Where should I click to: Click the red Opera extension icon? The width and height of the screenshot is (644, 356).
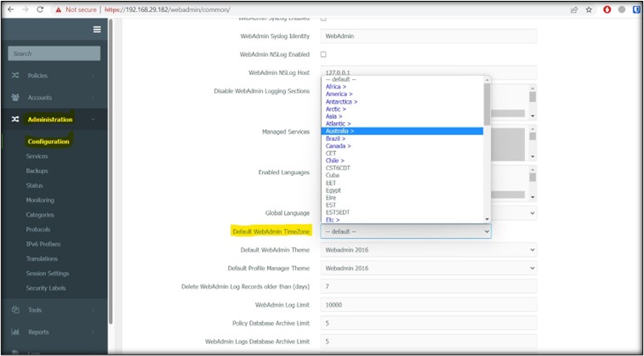click(607, 9)
